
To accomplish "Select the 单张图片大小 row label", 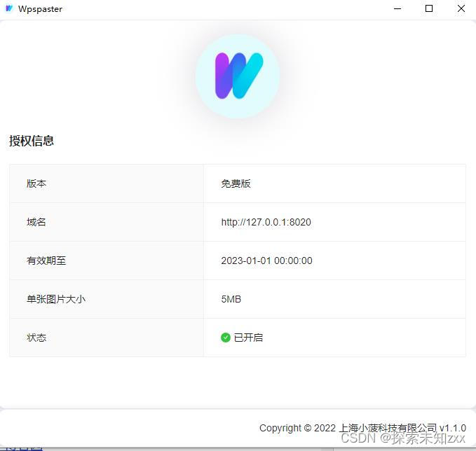I will [x=56, y=299].
